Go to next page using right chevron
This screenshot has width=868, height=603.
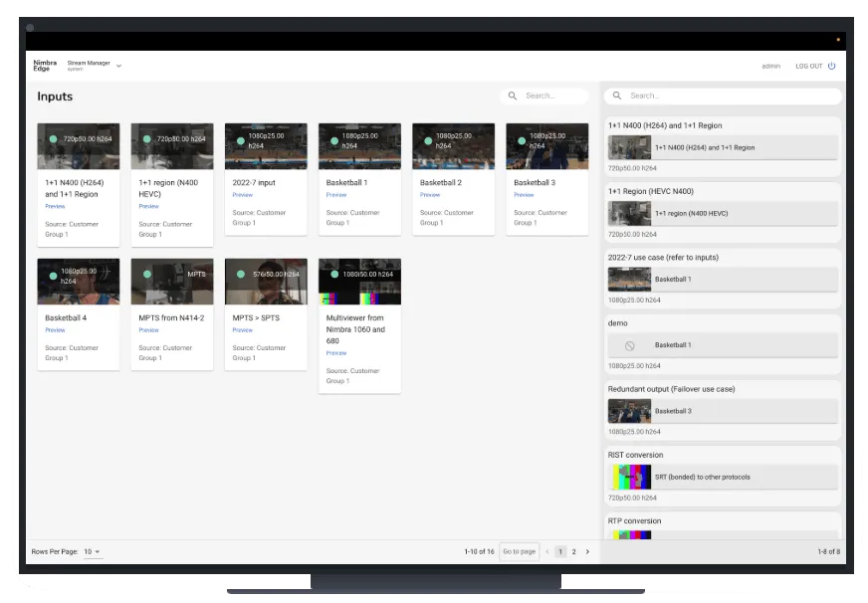[x=587, y=551]
